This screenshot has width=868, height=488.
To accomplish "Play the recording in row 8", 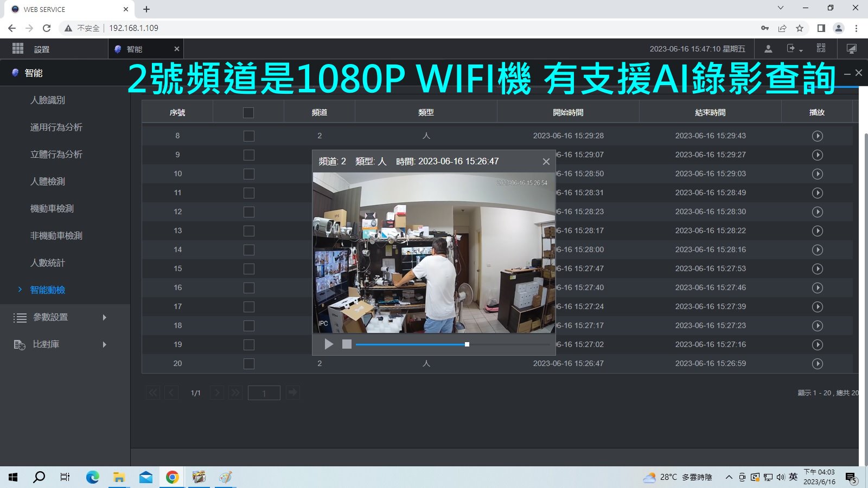I will (817, 136).
